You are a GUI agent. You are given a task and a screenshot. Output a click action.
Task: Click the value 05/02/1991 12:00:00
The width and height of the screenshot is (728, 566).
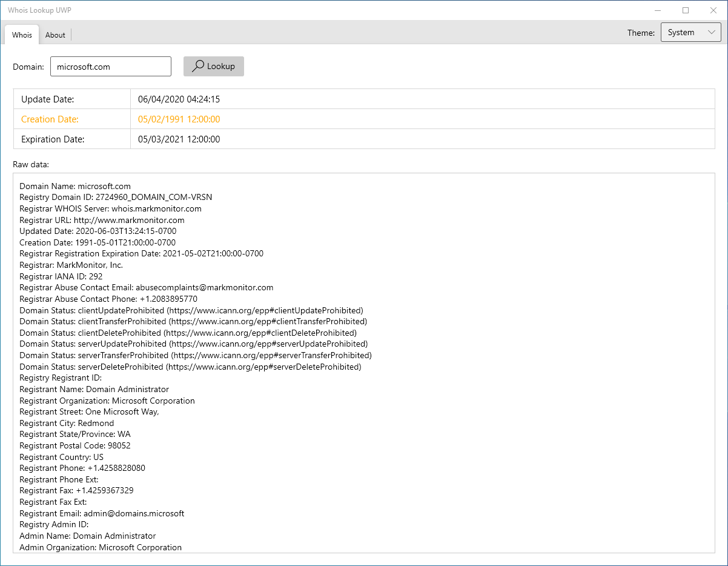click(x=179, y=119)
